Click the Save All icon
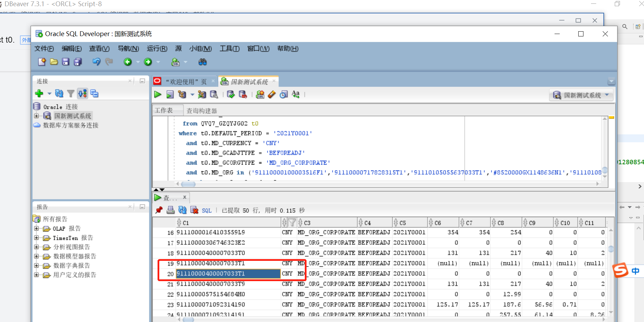The width and height of the screenshot is (644, 322). pos(78,62)
